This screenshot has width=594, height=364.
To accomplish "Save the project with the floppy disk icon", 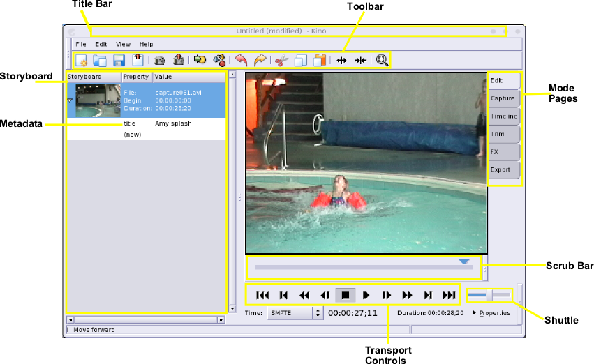I will (x=119, y=61).
